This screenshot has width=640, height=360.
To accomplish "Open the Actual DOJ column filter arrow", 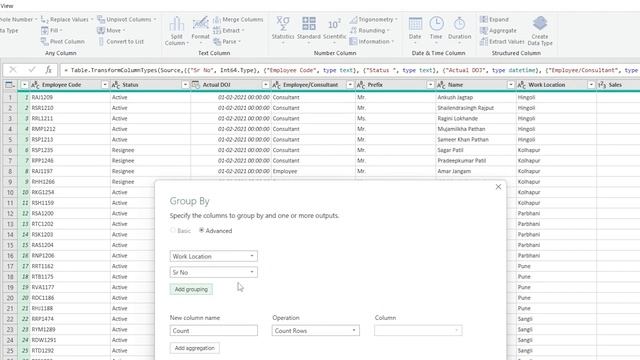I will tap(266, 85).
